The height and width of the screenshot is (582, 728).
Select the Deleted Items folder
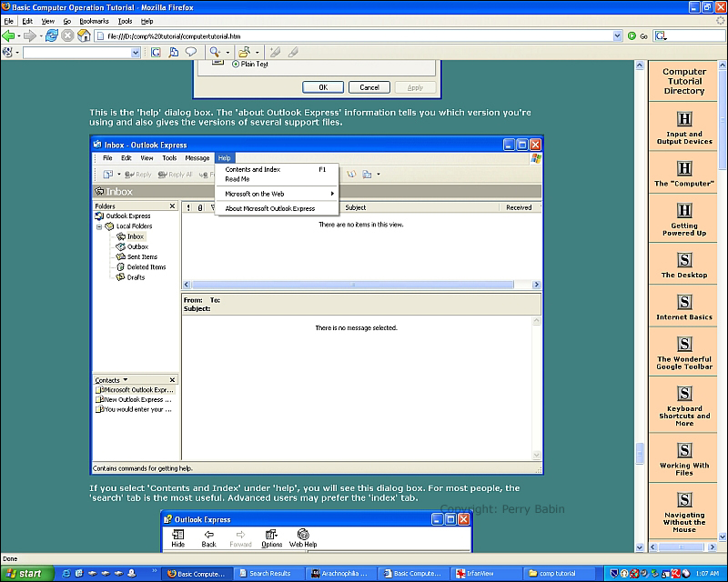pos(141,266)
